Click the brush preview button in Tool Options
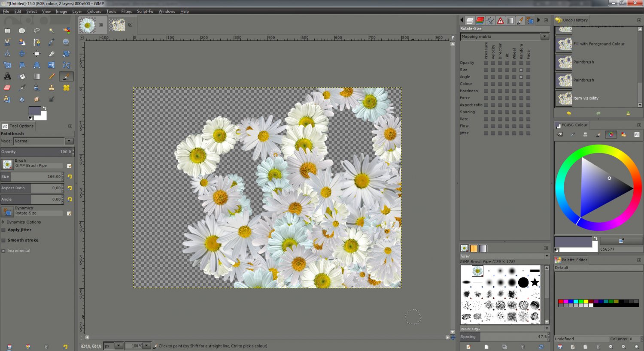The width and height of the screenshot is (644, 351). pos(7,164)
